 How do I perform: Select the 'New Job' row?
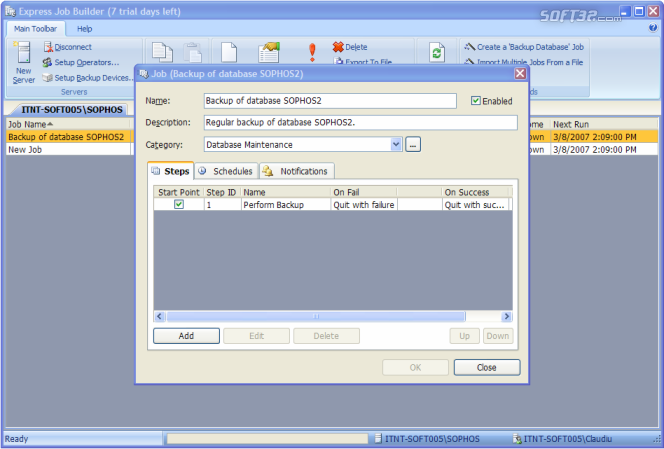pyautogui.click(x=69, y=150)
